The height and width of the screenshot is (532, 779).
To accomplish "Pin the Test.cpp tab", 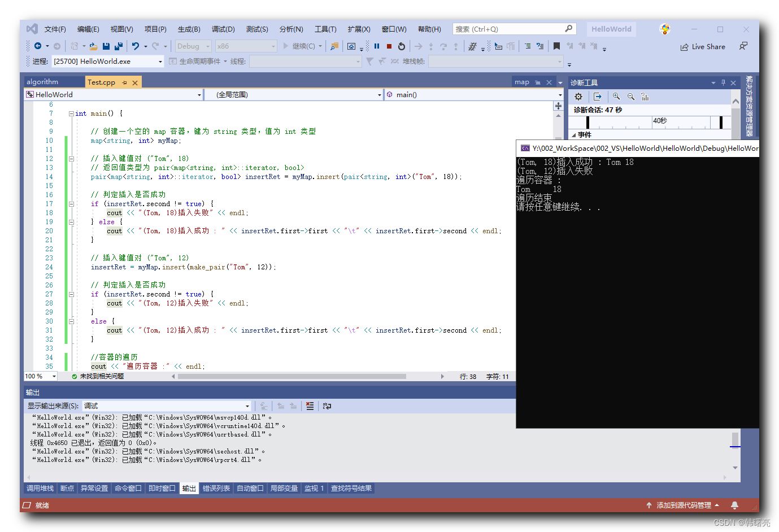I will coord(124,82).
